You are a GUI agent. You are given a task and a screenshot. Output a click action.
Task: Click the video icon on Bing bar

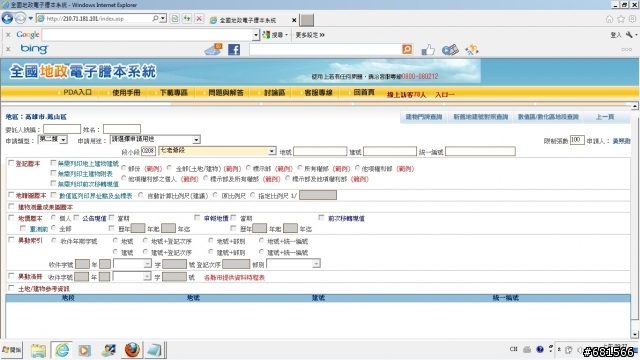click(450, 50)
